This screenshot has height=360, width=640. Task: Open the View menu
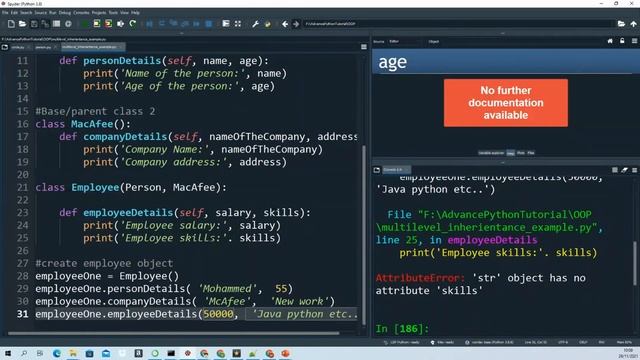pos(124,13)
